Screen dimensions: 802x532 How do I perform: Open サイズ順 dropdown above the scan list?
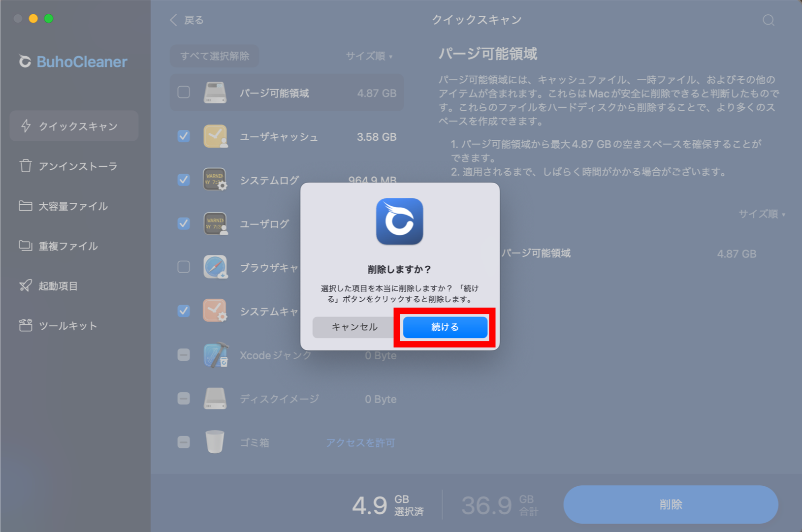[x=369, y=56]
